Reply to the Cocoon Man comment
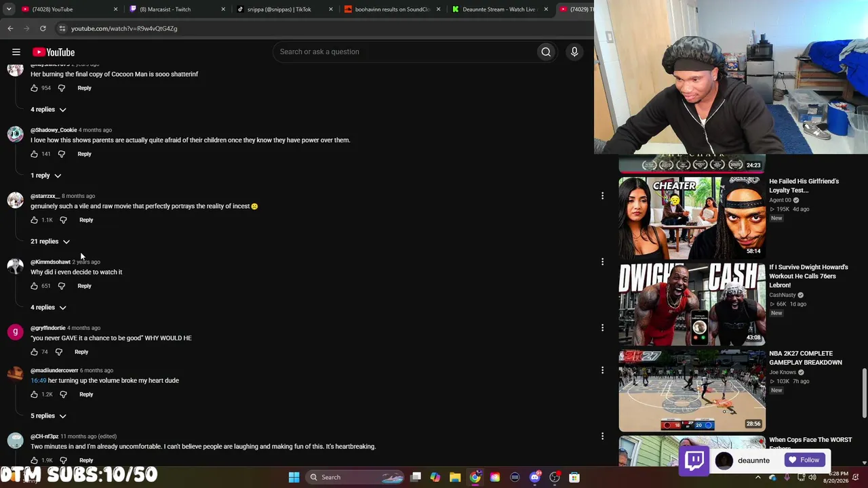This screenshot has width=868, height=488. point(84,88)
